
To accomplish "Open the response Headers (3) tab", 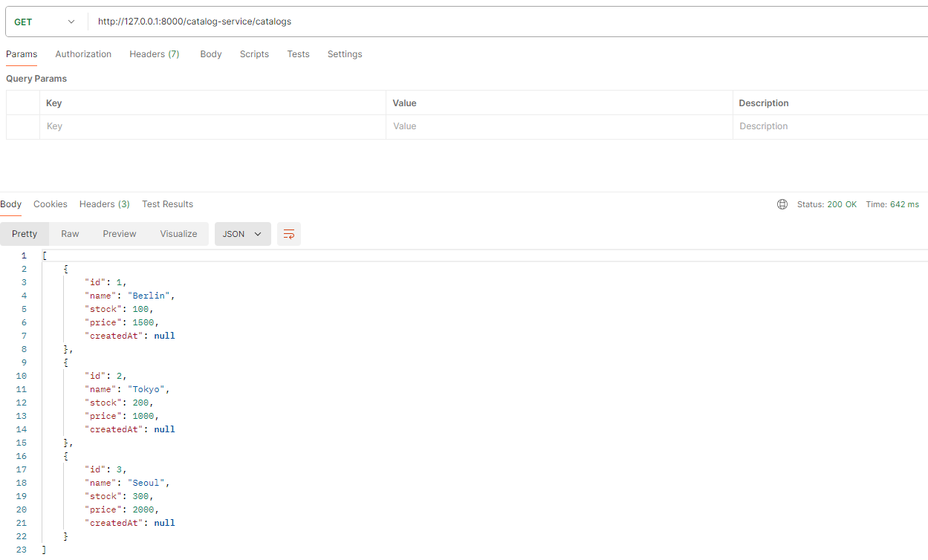I will (x=105, y=204).
